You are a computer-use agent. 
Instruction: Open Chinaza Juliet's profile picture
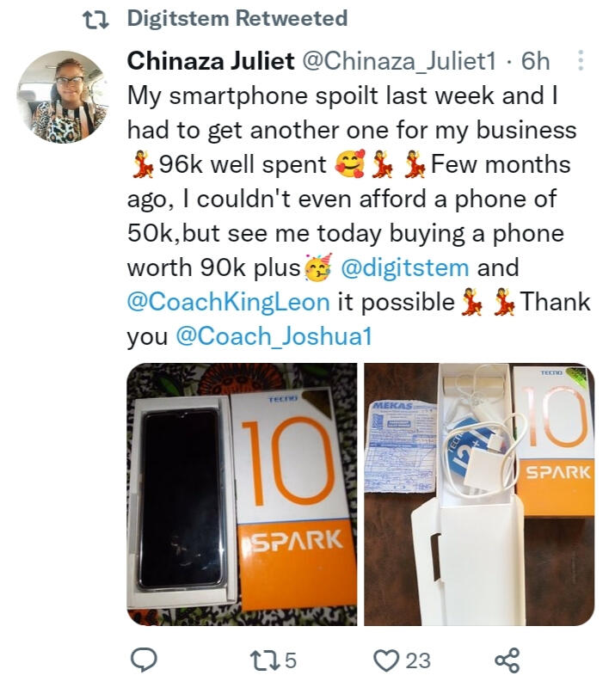[63, 97]
